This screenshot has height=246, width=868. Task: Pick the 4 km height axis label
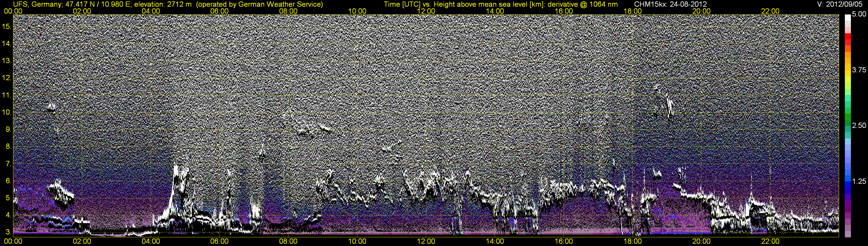tap(8, 215)
